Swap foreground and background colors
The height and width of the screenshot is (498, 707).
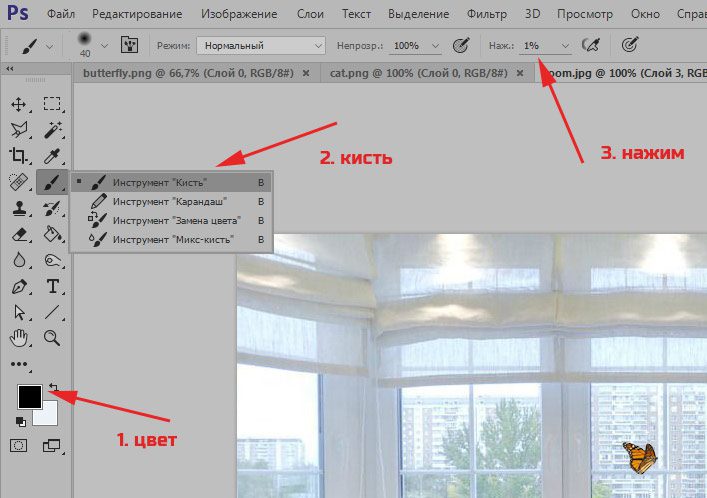click(x=53, y=387)
